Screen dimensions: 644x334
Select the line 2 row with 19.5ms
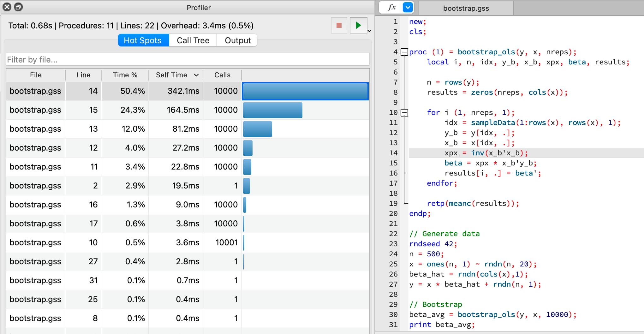[x=188, y=186]
